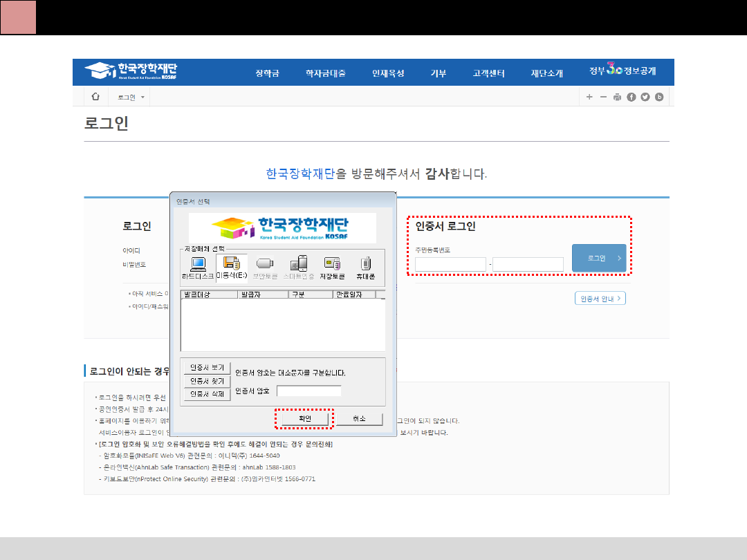Click the printer icon in page toolbar
This screenshot has height=560, width=747.
pos(617,97)
